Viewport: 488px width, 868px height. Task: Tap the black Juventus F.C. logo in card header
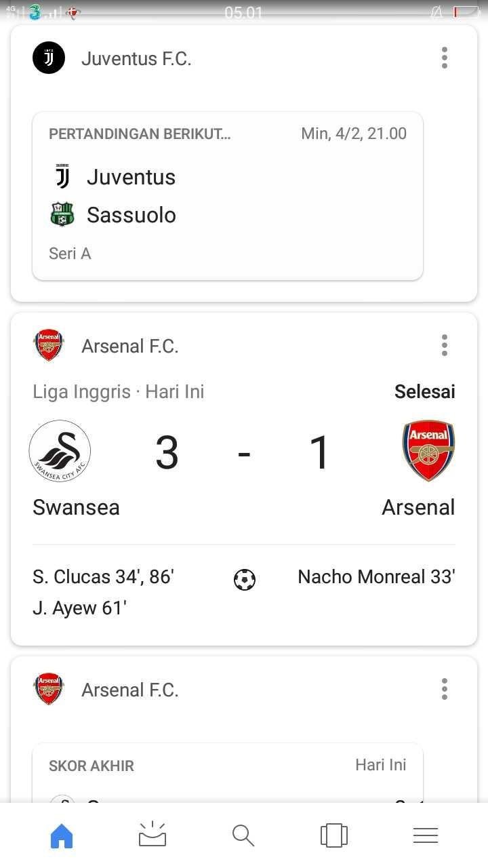(x=49, y=58)
